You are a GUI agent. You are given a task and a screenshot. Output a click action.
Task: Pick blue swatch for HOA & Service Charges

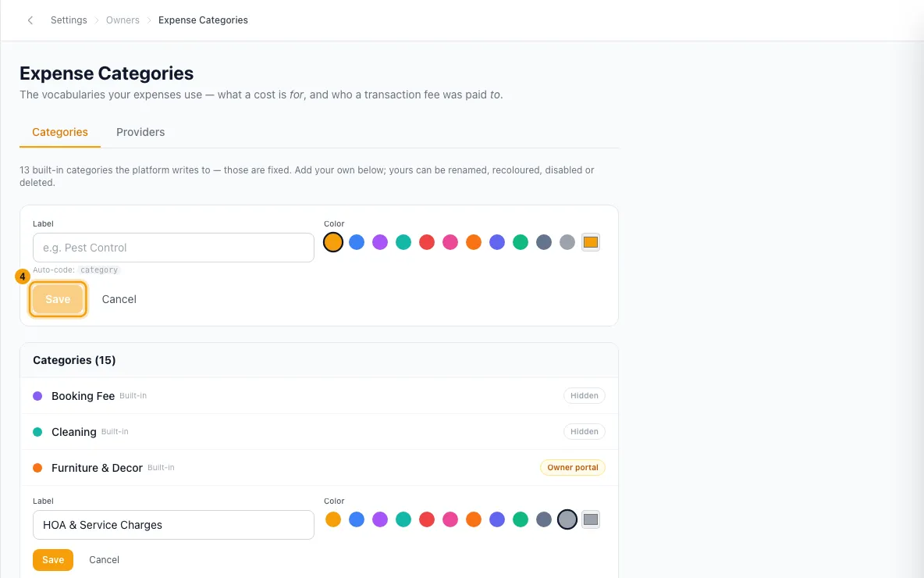pyautogui.click(x=357, y=519)
